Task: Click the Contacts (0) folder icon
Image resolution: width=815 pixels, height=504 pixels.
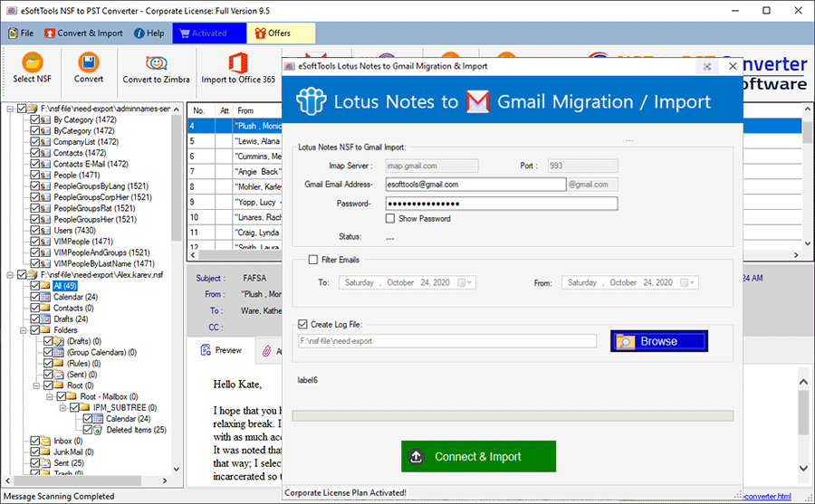Action: (46, 309)
